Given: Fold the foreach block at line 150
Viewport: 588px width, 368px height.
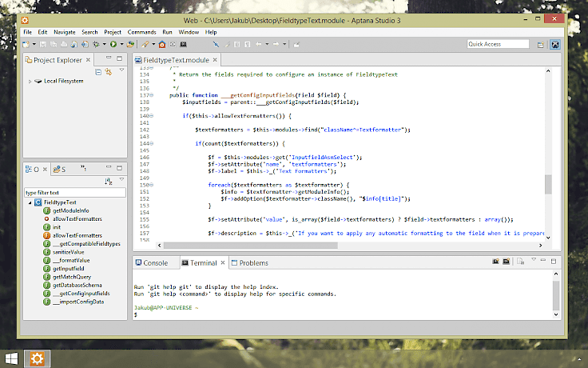Looking at the screenshot, I should point(150,185).
